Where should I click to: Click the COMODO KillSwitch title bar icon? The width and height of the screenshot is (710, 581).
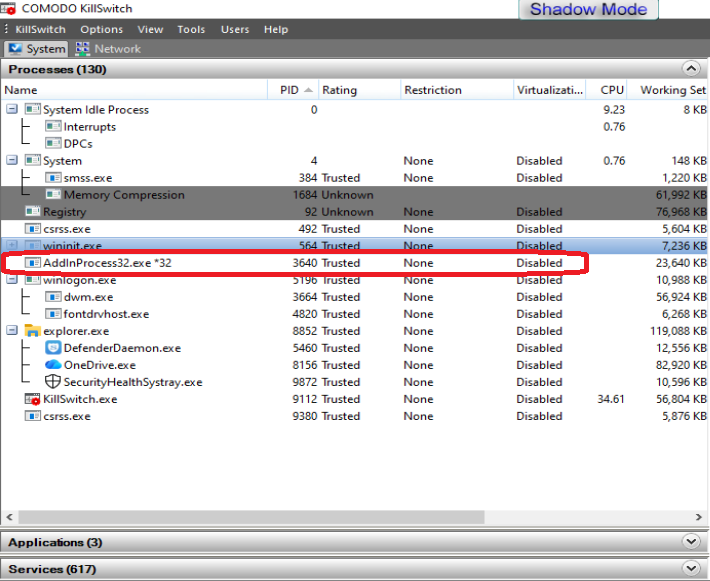point(8,8)
